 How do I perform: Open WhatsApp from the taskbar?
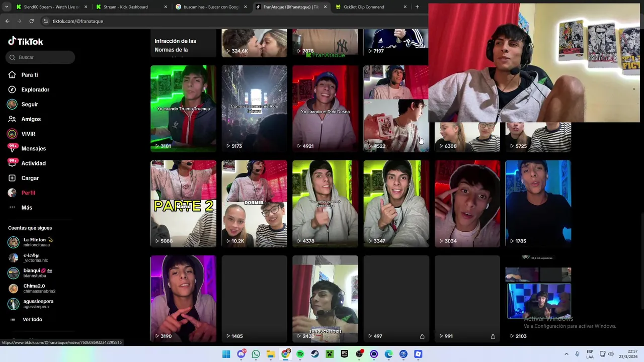pos(256,354)
